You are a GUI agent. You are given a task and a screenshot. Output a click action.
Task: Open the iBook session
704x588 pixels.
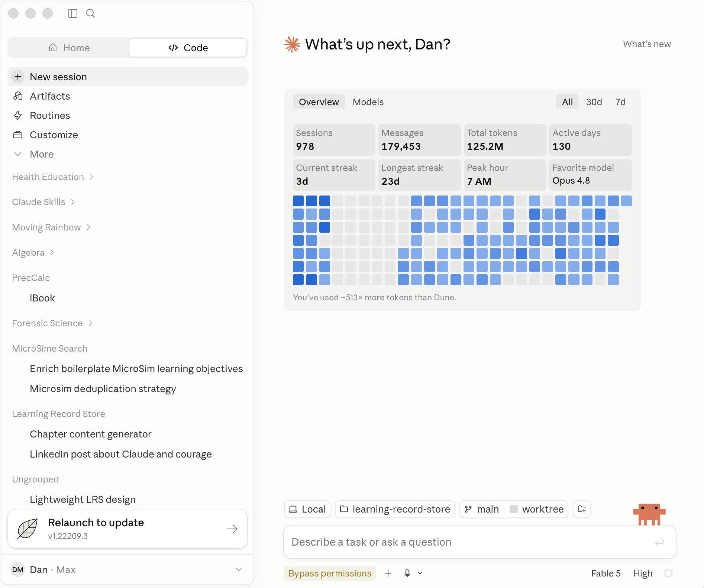pyautogui.click(x=42, y=298)
